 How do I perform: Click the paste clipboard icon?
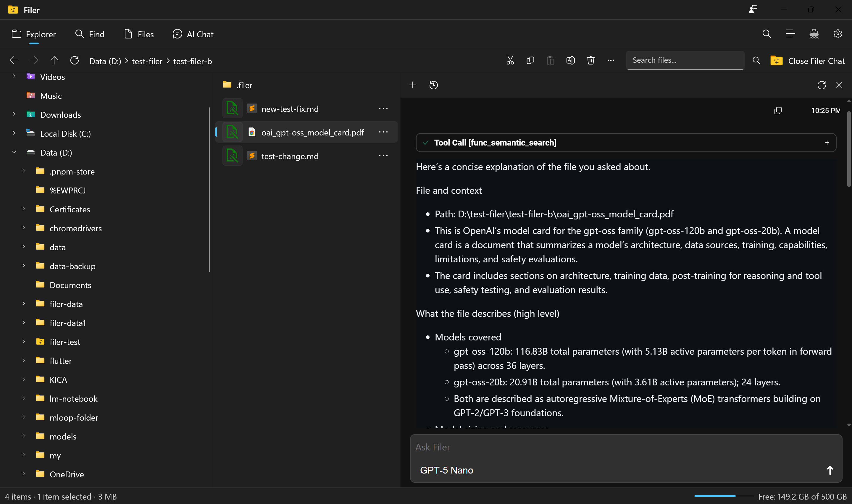click(x=550, y=61)
